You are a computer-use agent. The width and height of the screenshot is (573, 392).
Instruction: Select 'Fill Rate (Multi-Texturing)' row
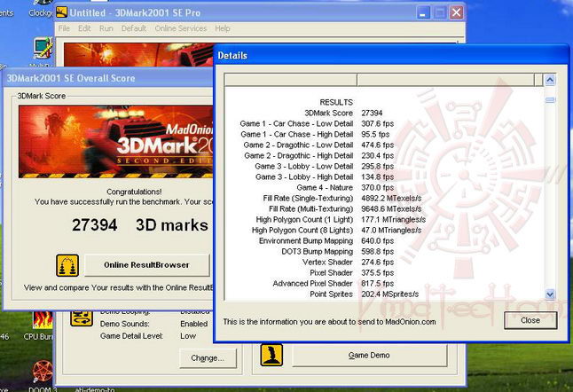pos(384,208)
